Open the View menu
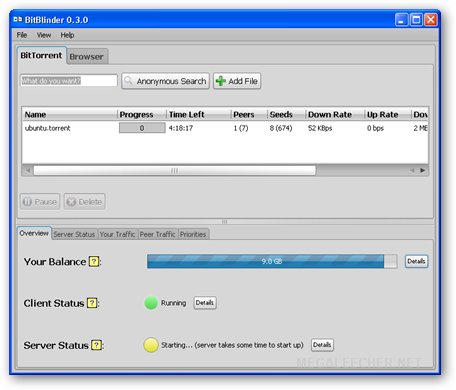 [44, 35]
